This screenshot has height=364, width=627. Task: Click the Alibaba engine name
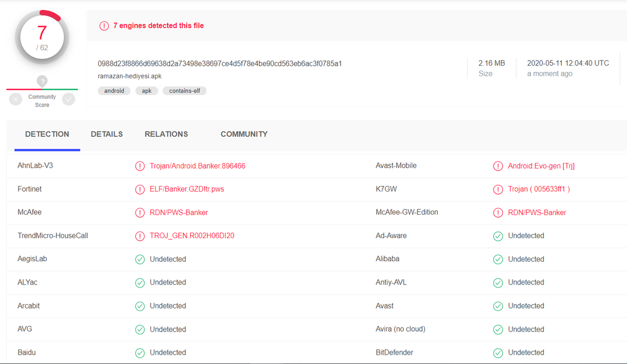tap(387, 259)
